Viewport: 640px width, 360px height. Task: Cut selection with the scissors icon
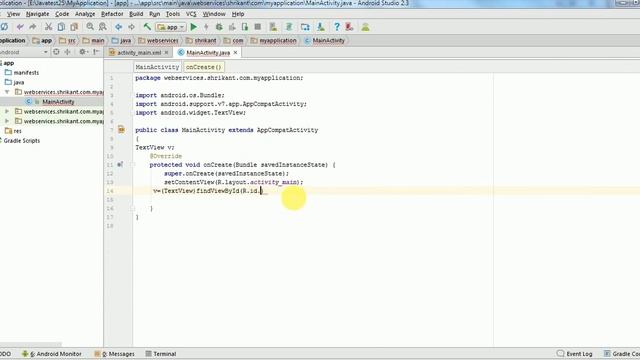click(48, 27)
